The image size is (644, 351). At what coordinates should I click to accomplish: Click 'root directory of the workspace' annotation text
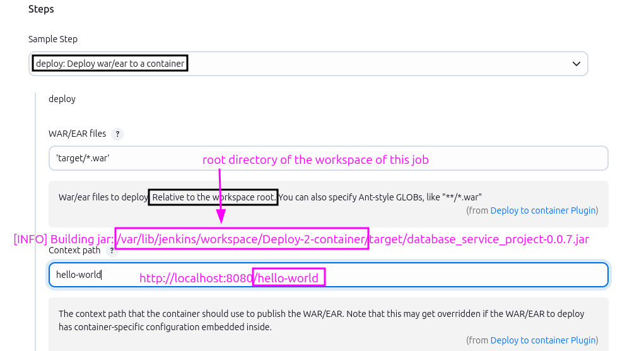pyautogui.click(x=315, y=160)
